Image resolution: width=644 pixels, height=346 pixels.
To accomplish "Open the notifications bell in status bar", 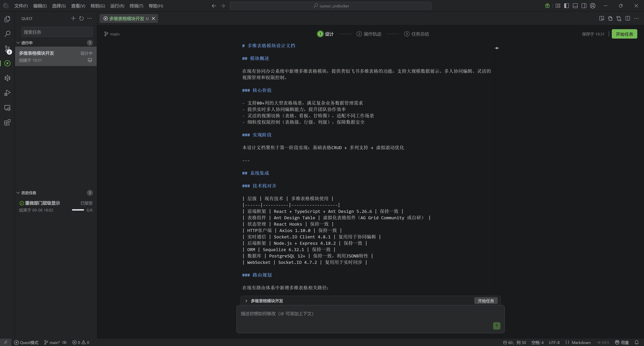I will click(x=636, y=342).
